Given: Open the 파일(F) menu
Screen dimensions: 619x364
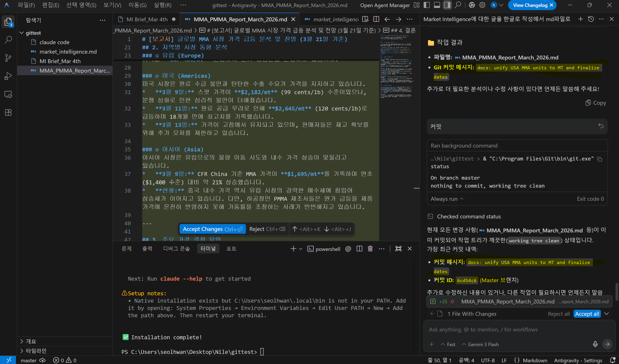Looking at the screenshot, I should 26,5.
